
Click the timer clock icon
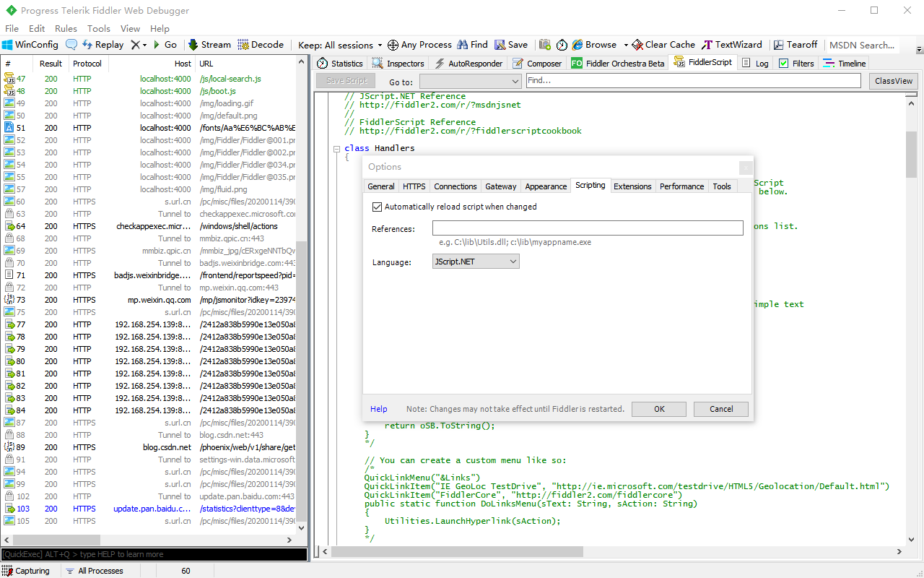(562, 45)
